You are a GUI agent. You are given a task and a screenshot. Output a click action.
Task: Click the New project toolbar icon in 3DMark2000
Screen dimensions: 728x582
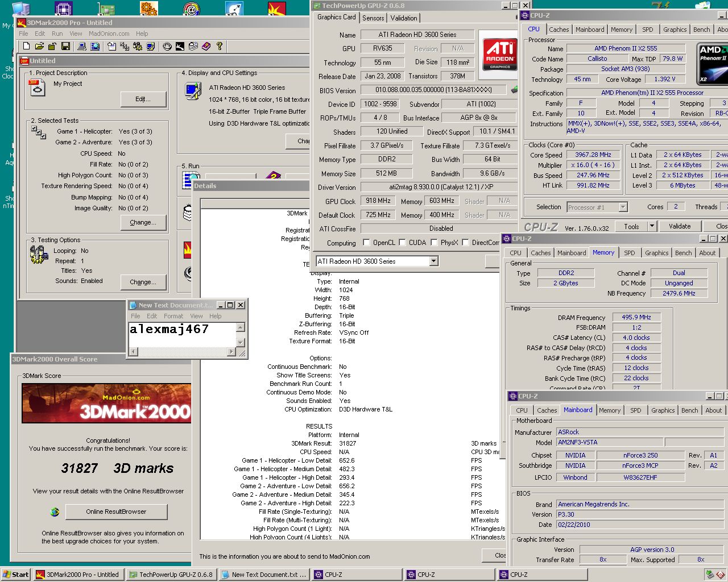26,46
